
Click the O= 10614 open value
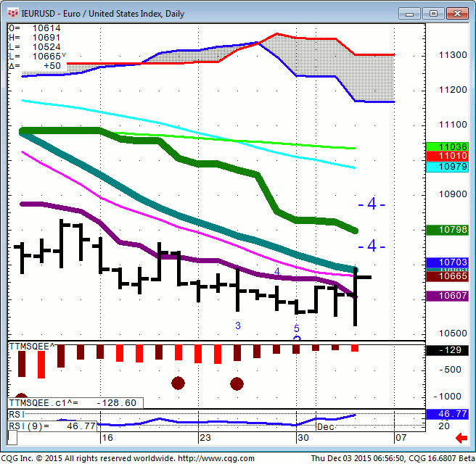click(x=34, y=28)
